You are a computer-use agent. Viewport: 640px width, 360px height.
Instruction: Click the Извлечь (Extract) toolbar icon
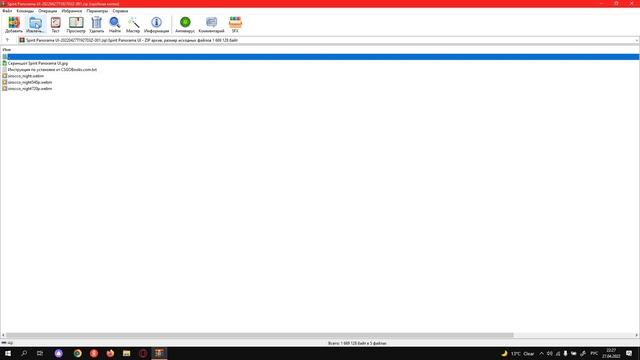coord(35,24)
